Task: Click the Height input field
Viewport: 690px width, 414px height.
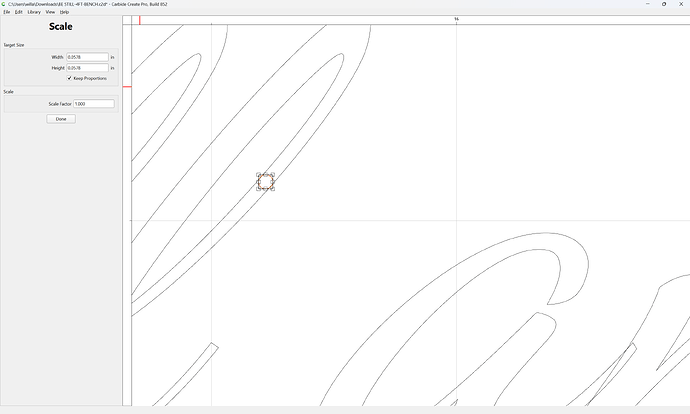Action: 87,68
